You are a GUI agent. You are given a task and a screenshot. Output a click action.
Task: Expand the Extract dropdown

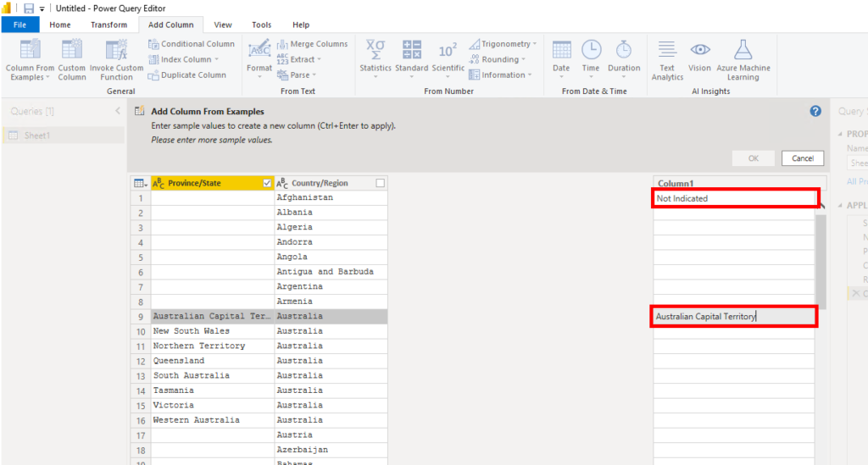pos(320,59)
